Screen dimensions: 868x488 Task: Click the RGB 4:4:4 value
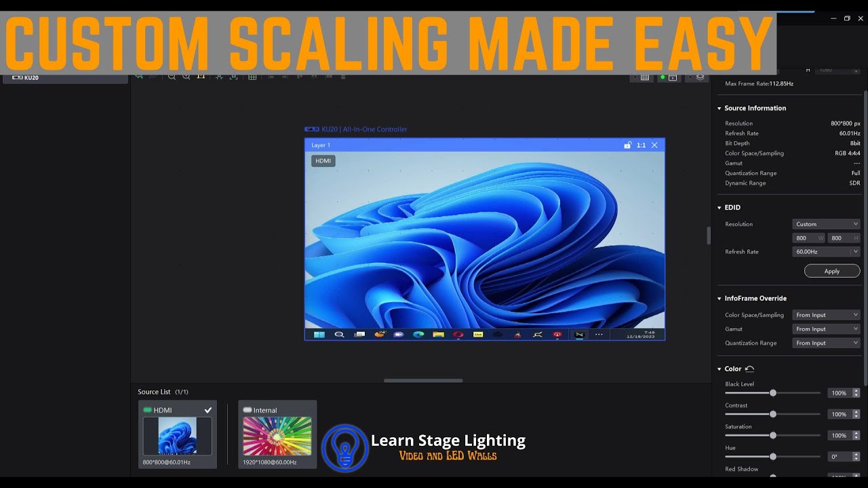tap(848, 153)
